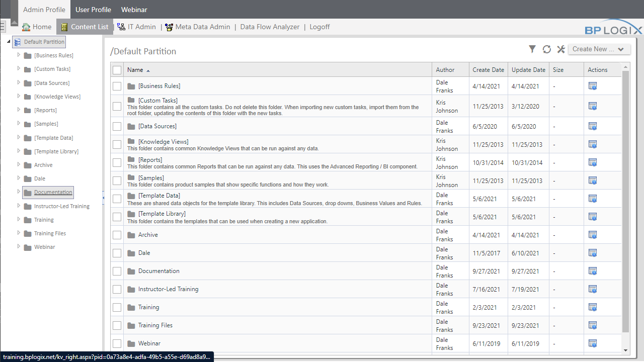Expand [Custom Tasks] in the tree
644x362 pixels.
click(19, 68)
